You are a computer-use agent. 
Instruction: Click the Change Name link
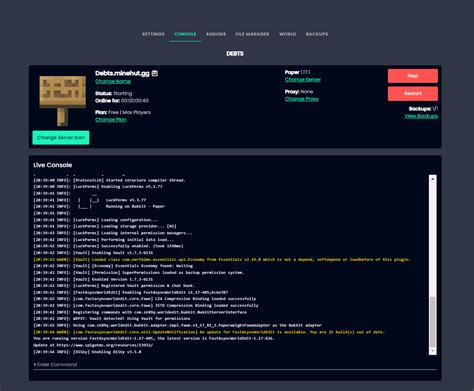113,81
